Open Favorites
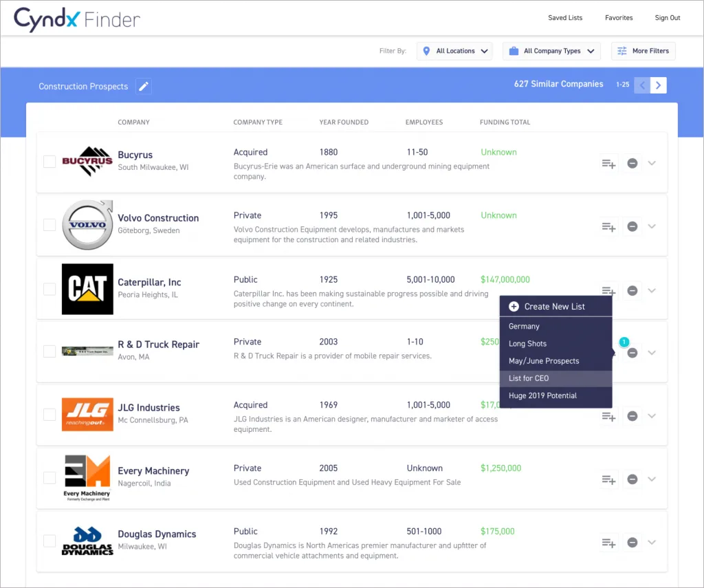This screenshot has height=588, width=704. point(619,17)
